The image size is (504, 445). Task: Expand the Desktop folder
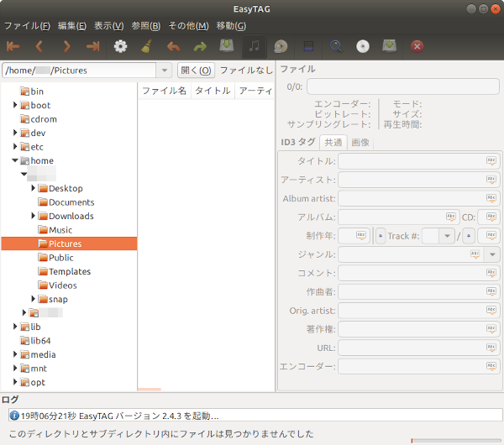pyautogui.click(x=33, y=188)
